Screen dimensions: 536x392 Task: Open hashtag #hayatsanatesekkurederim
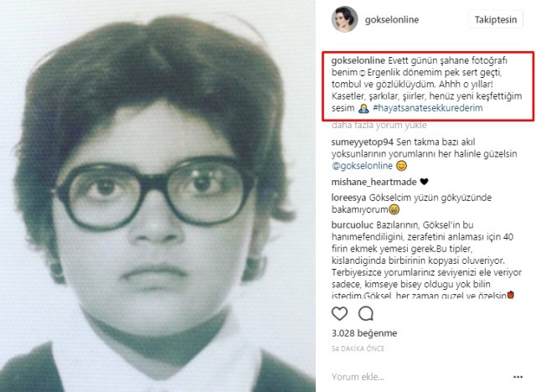tap(428, 108)
